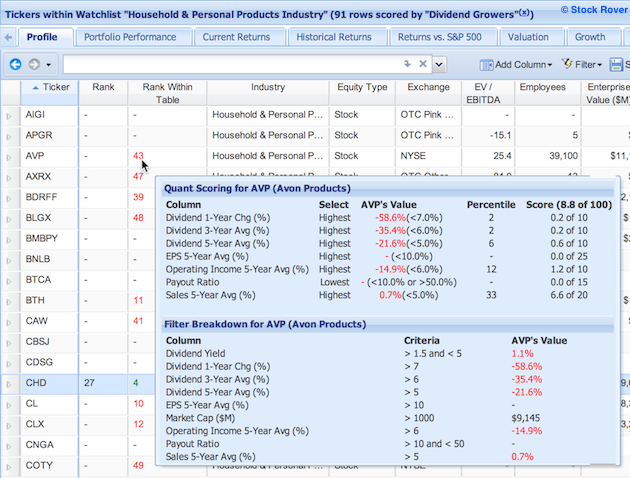The image size is (630, 478).
Task: Expand the CLX row
Action: click(x=9, y=425)
